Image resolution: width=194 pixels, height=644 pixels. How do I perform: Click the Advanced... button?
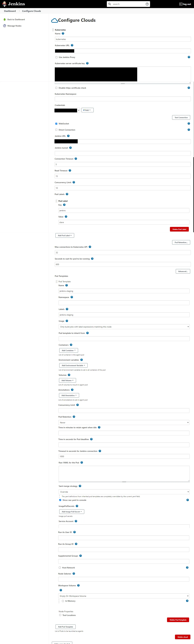point(183,271)
